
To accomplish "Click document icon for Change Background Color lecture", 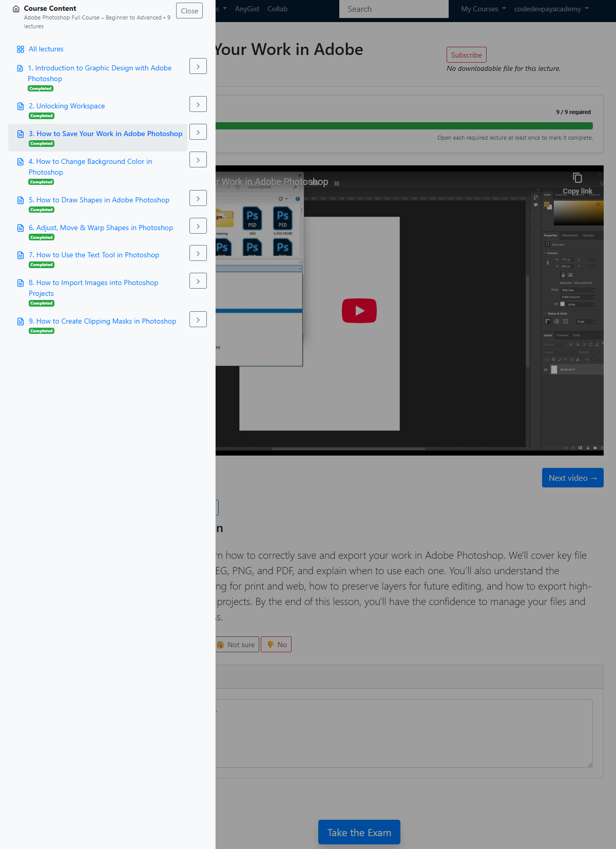I will point(21,162).
